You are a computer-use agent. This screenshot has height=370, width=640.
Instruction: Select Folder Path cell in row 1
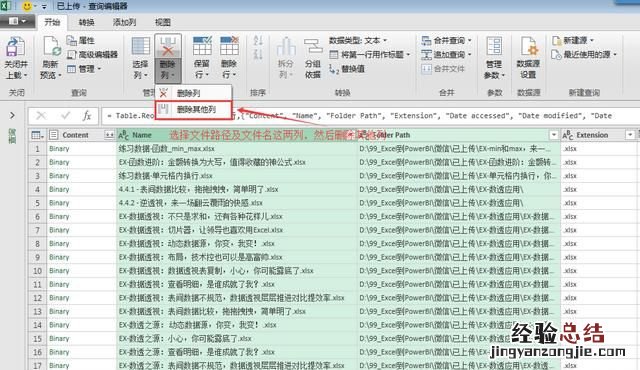(458, 149)
